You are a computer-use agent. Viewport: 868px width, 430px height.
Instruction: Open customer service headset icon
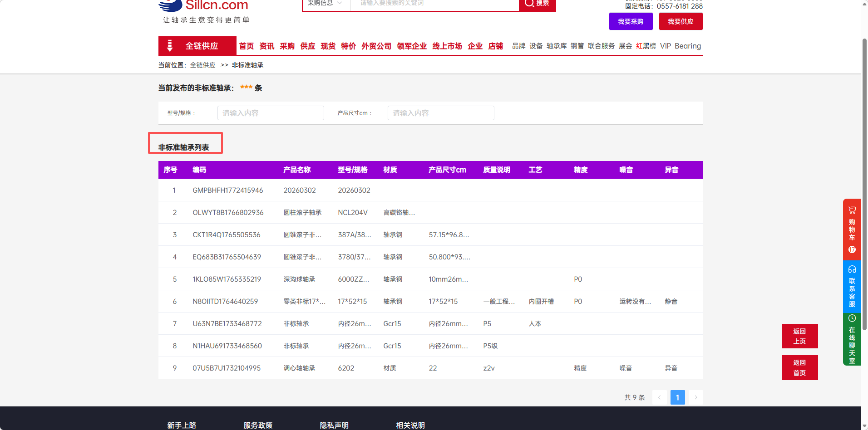click(852, 269)
